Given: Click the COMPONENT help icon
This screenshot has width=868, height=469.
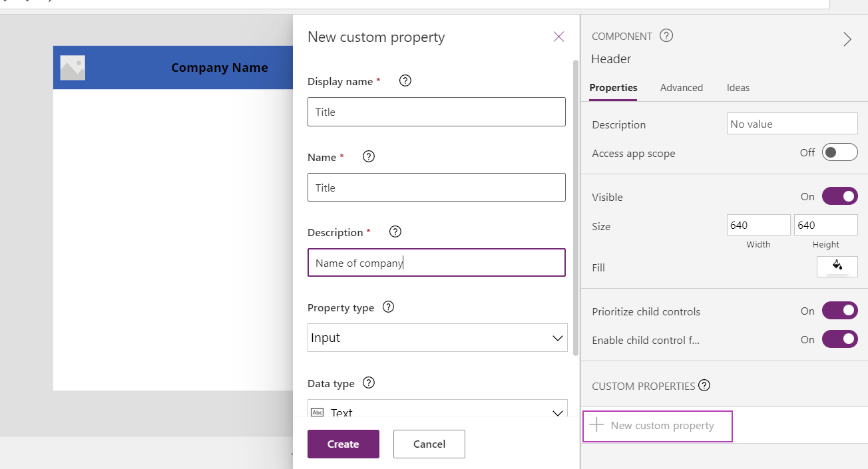Looking at the screenshot, I should 666,35.
